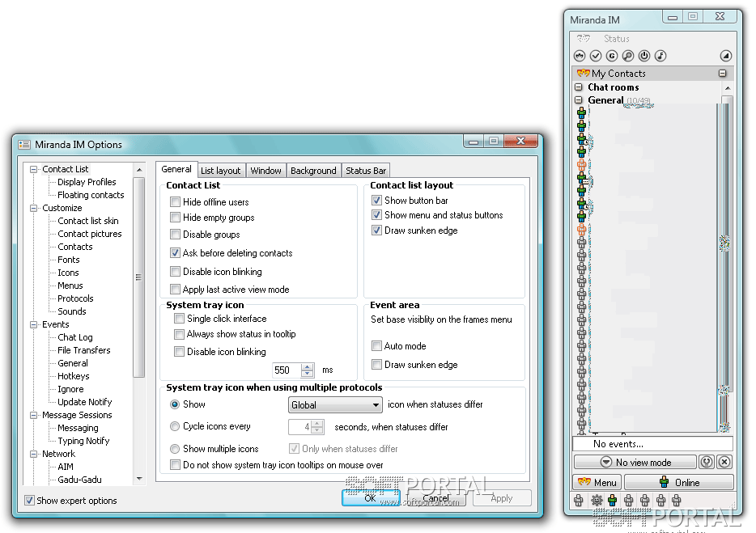Collapse the Network tree node

click(33, 454)
